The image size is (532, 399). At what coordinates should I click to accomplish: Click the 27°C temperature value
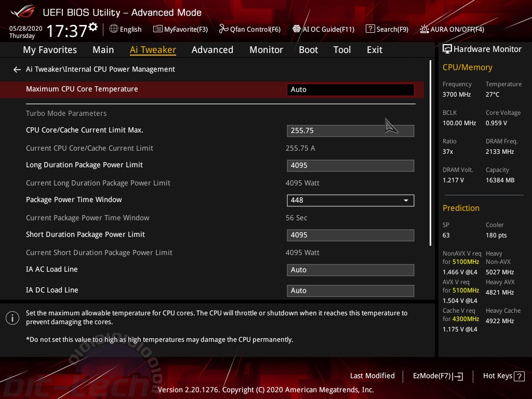[x=493, y=95]
